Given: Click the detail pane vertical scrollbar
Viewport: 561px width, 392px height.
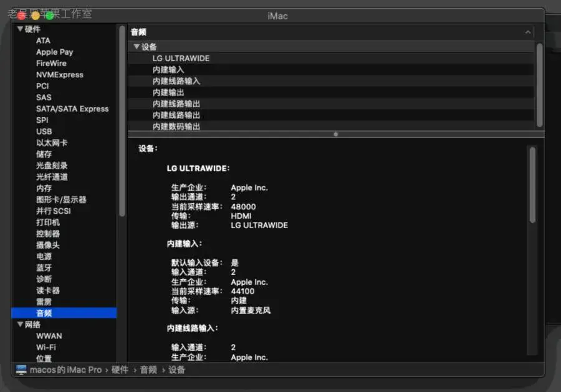Looking at the screenshot, I should (532, 184).
